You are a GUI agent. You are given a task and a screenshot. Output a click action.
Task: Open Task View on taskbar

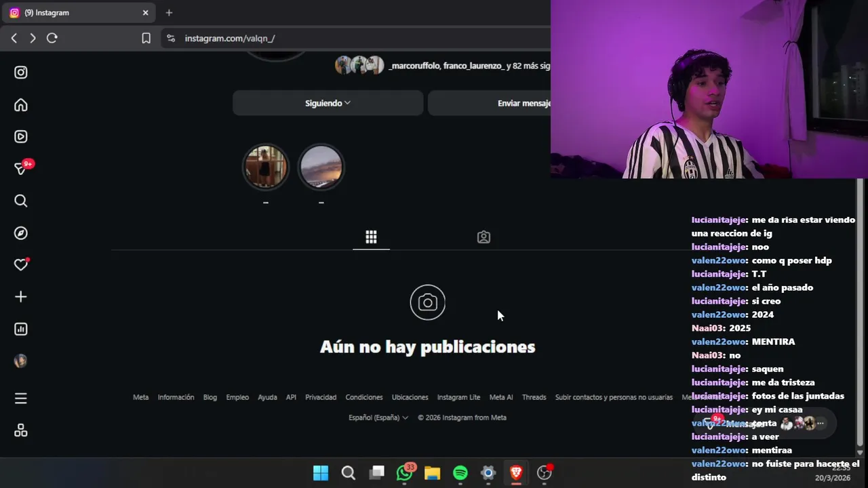point(377,472)
